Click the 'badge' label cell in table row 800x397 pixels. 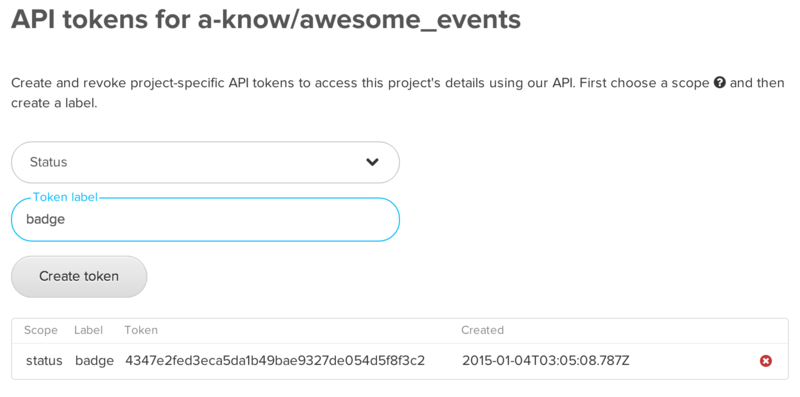(94, 361)
